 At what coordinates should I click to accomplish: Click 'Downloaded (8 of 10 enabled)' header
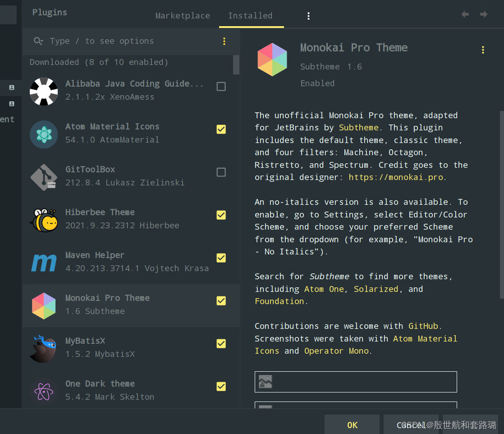[99, 62]
